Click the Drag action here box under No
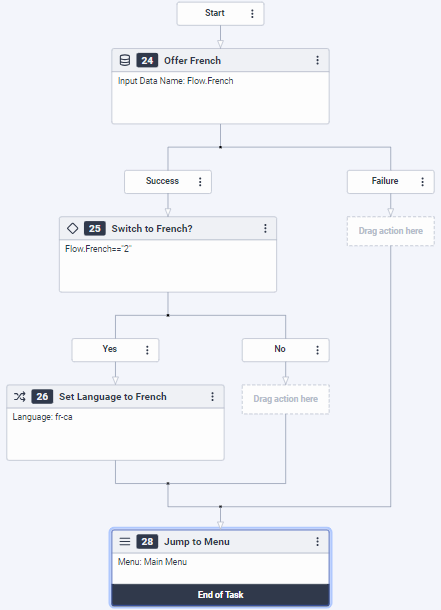441x610 pixels. 285,399
